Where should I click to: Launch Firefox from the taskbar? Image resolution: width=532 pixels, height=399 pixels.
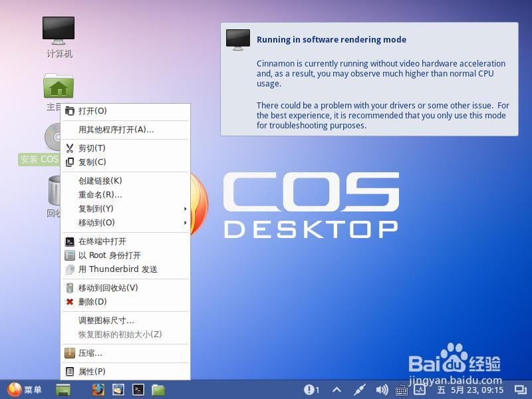[x=98, y=390]
